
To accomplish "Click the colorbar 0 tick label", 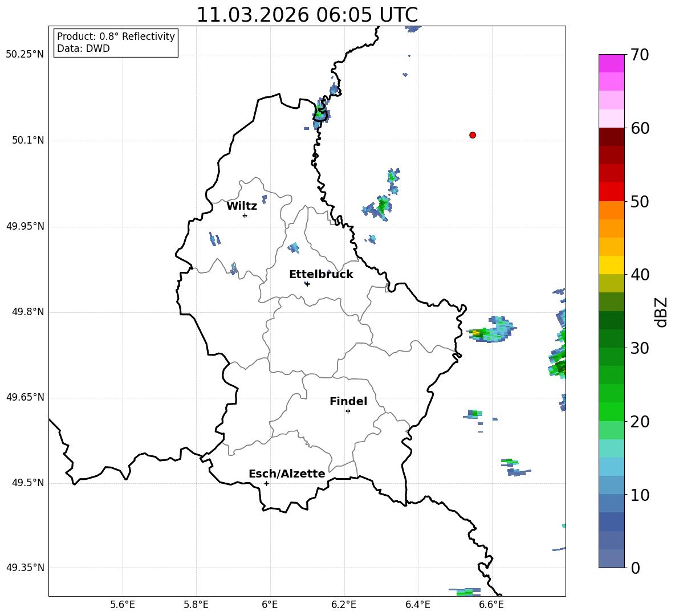I will click(635, 568).
